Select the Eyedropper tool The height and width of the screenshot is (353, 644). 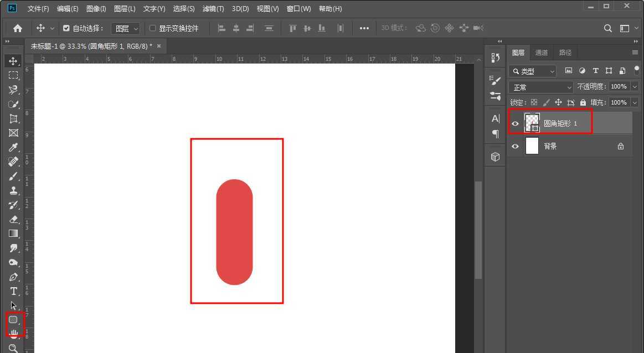pos(13,147)
